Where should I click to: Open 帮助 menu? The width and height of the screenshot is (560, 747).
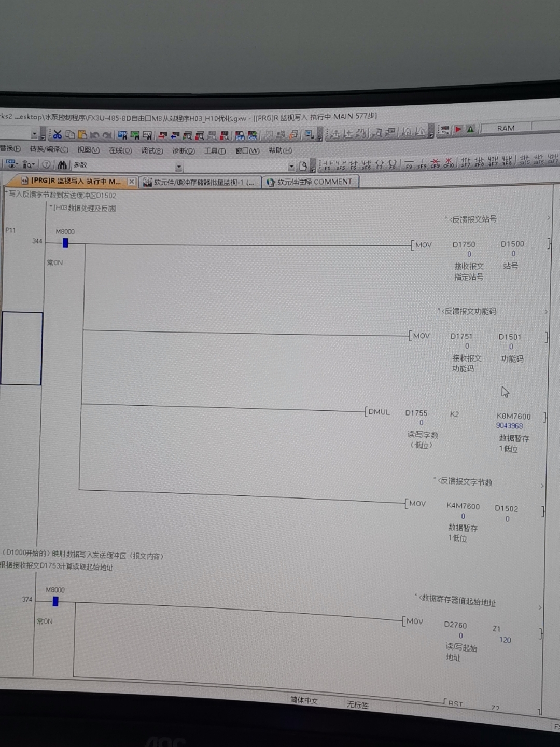click(280, 150)
